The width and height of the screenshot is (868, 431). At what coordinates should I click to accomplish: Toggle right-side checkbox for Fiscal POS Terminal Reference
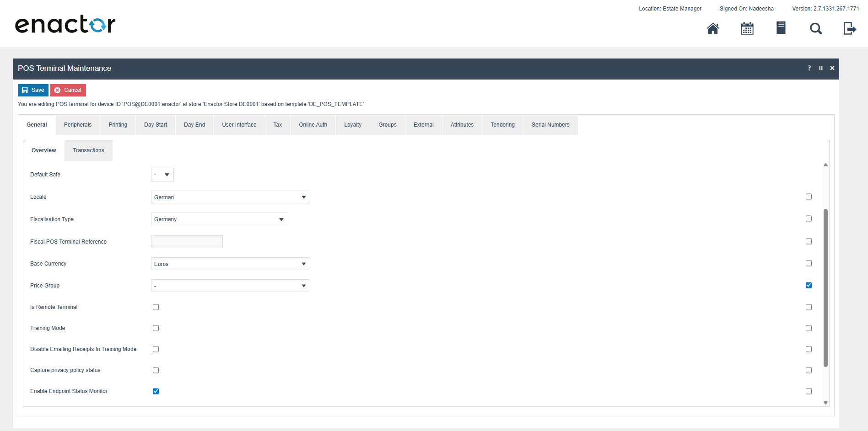[809, 241]
